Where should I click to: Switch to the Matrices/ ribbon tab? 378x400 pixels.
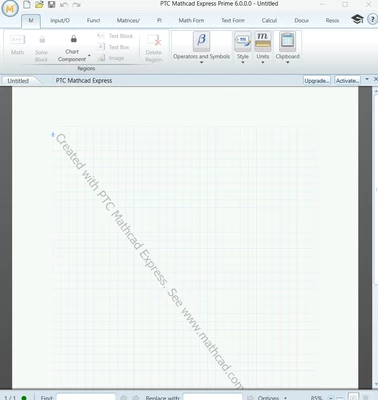click(128, 21)
